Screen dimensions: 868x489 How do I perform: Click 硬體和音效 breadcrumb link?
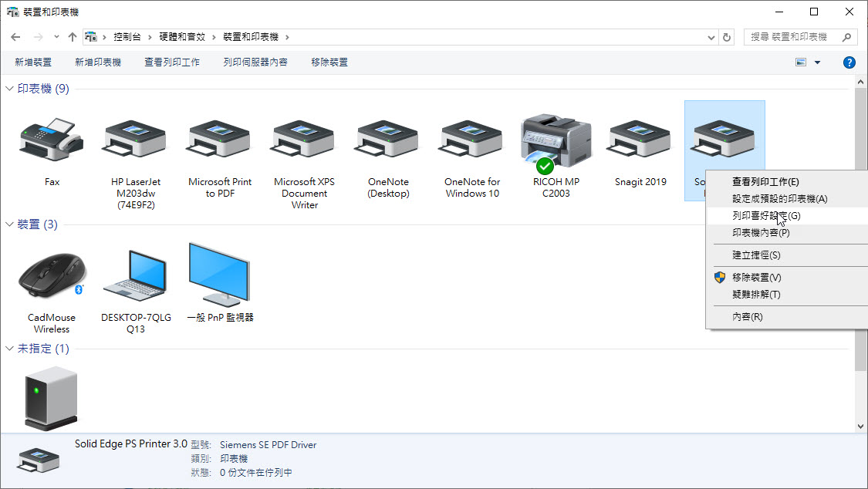182,37
